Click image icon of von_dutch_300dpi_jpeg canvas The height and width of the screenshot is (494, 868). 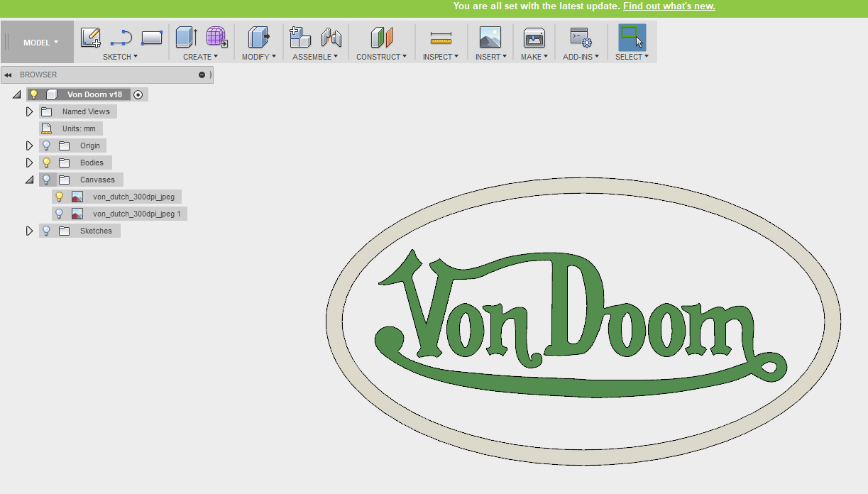point(77,197)
